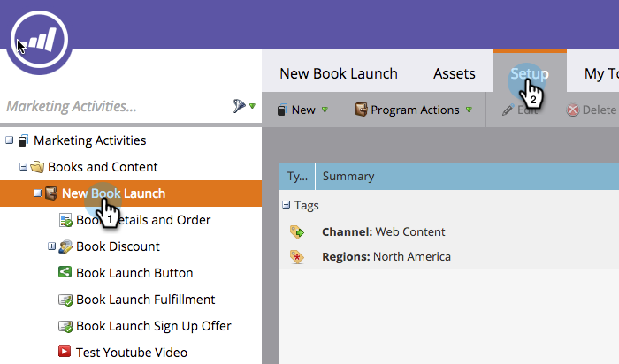Viewport: 619px width, 364px height.
Task: Collapse the Tags group in grid
Action: click(x=287, y=205)
